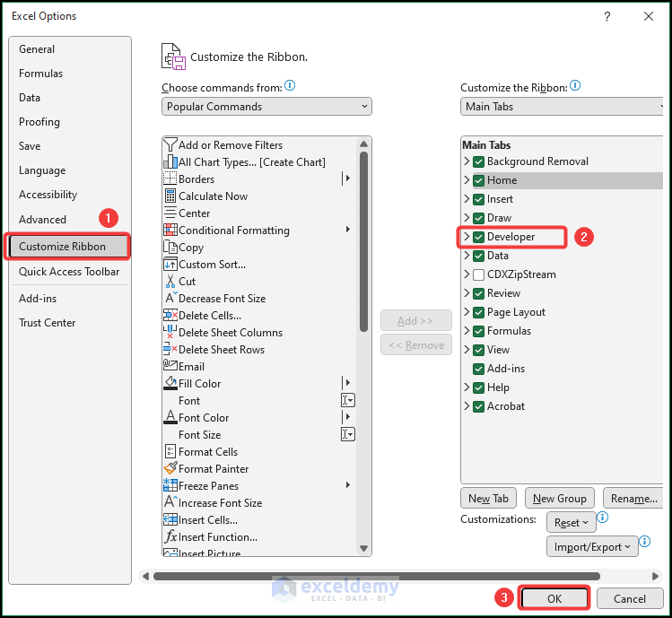Click the Conditional Formatting icon
Screen dimensions: 672x618
170,231
